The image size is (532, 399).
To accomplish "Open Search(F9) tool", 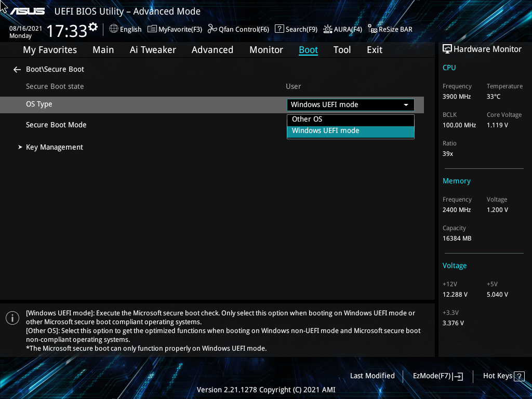I will pyautogui.click(x=296, y=29).
